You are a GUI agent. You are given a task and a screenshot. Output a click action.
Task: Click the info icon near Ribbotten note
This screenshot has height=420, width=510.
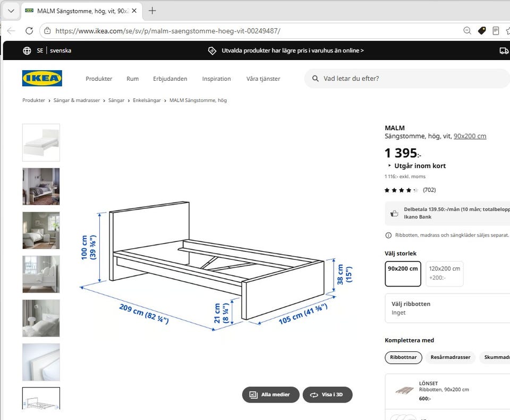388,235
